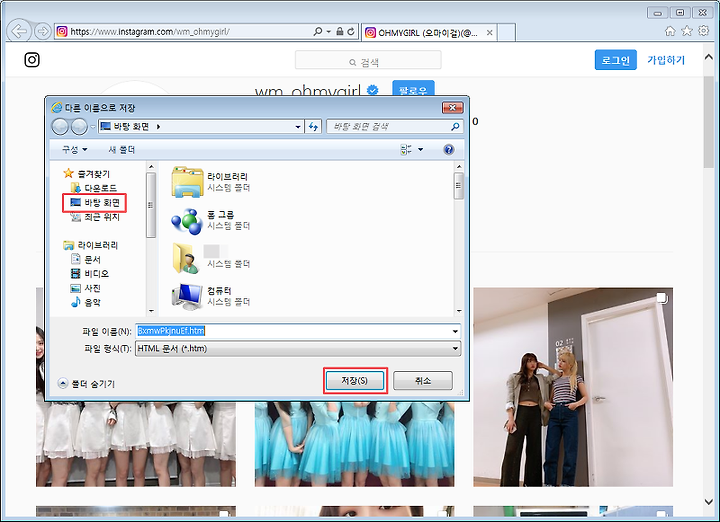
Task: Open a new blank browser tab
Action: [x=506, y=33]
